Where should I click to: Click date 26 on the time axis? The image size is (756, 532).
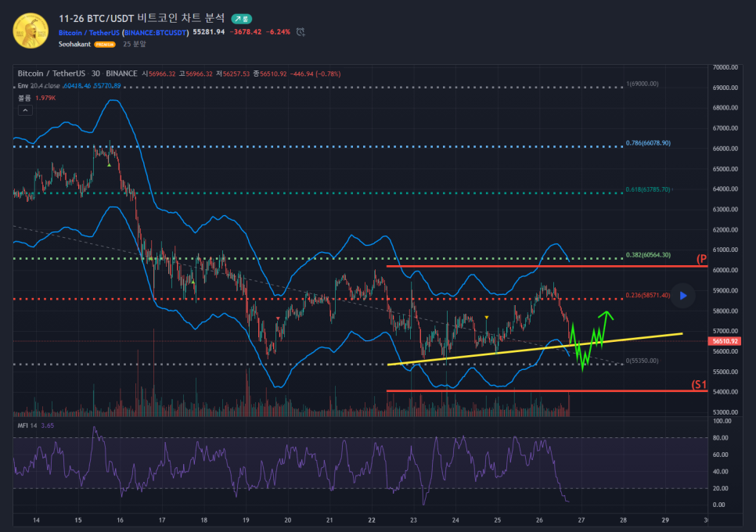point(538,519)
